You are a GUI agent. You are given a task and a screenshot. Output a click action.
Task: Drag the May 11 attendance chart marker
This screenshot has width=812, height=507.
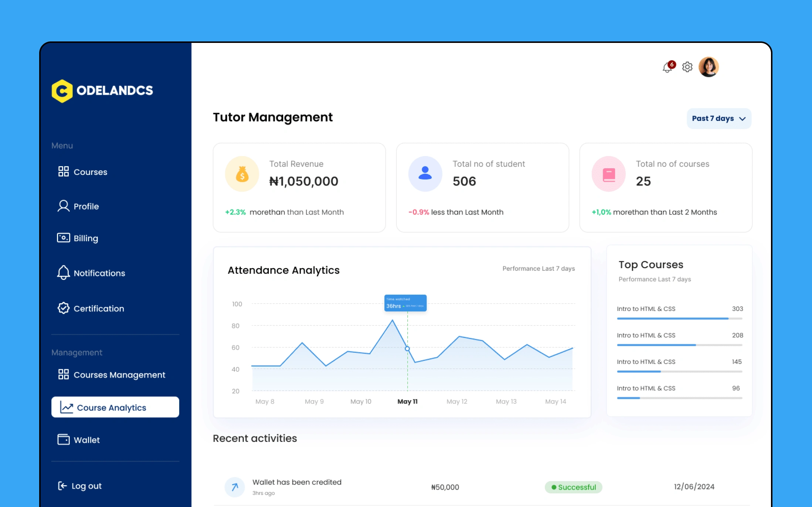click(406, 349)
